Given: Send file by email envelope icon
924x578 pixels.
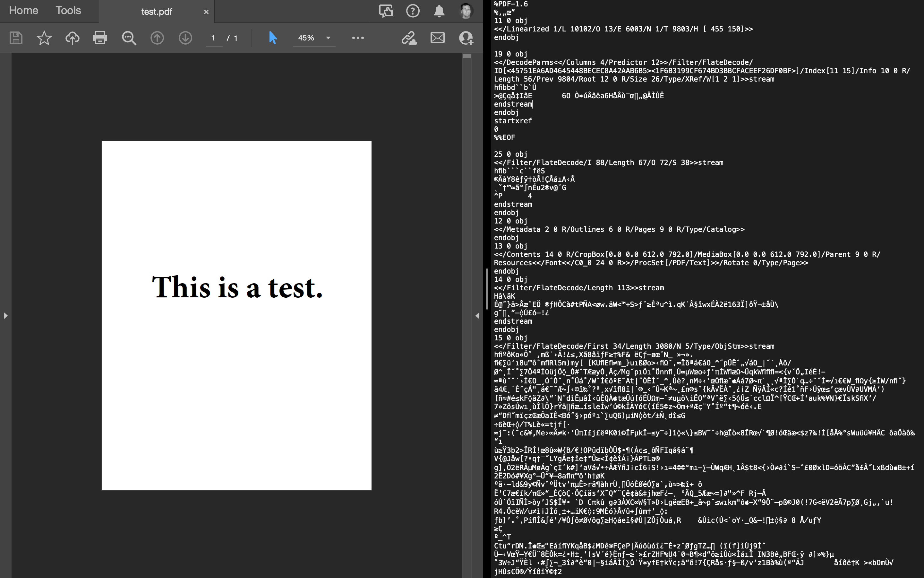Looking at the screenshot, I should (x=438, y=38).
